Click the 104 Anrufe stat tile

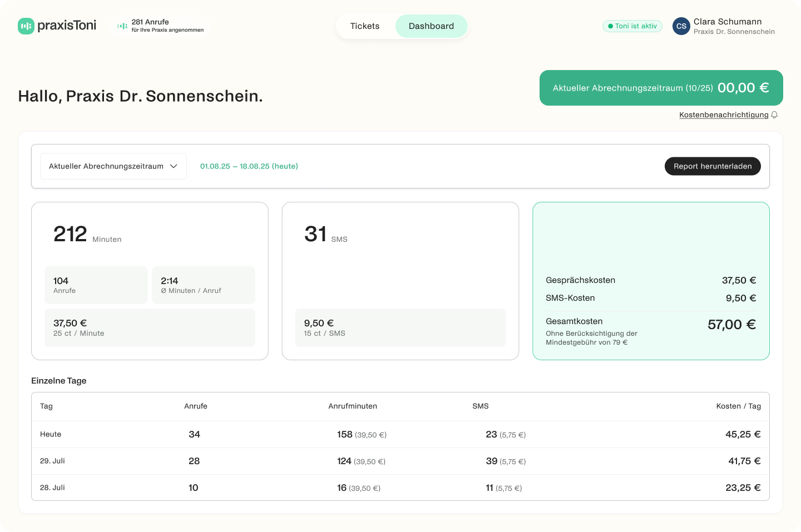coord(96,285)
